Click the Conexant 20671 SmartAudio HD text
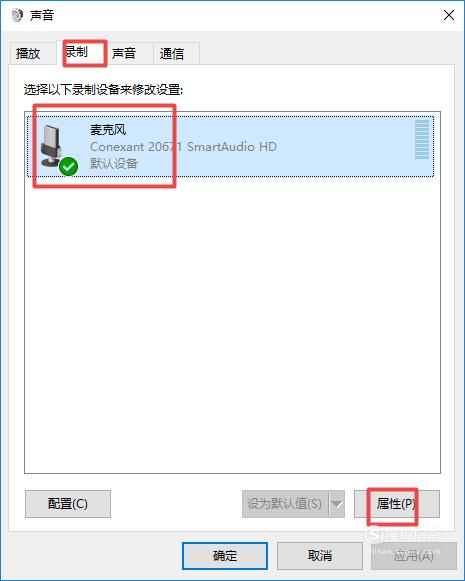 coord(183,147)
